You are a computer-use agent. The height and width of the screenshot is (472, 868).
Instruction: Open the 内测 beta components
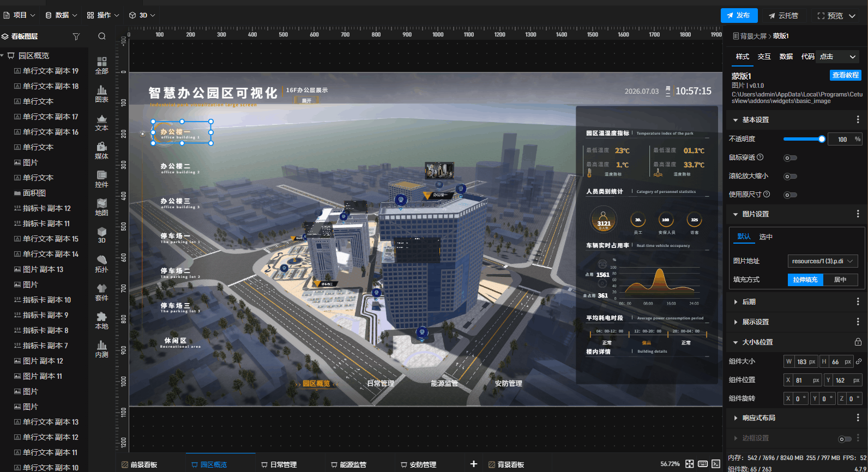coord(101,349)
